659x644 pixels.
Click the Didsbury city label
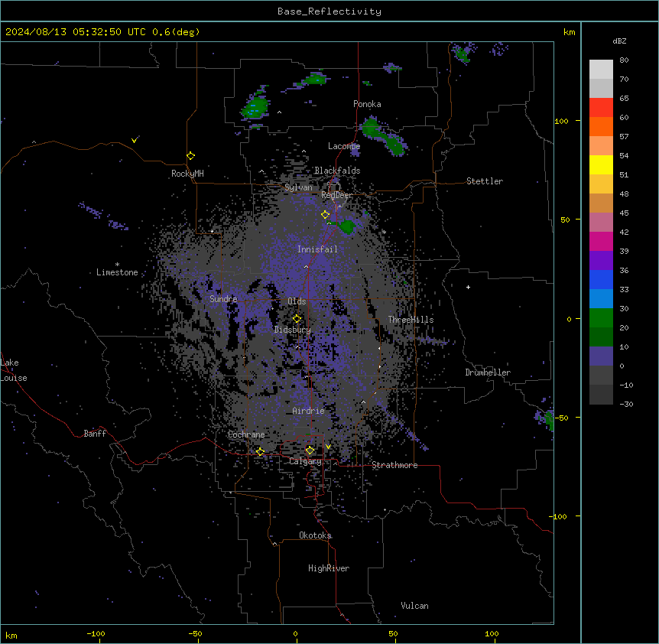point(293,330)
